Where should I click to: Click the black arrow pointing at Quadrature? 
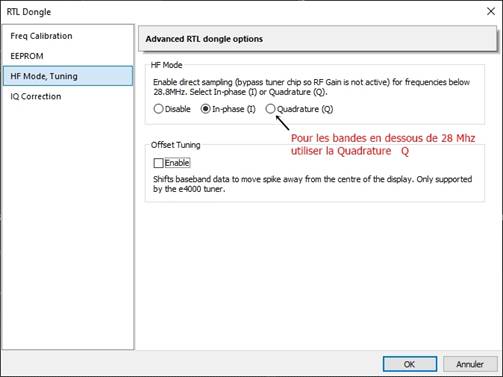(x=282, y=123)
